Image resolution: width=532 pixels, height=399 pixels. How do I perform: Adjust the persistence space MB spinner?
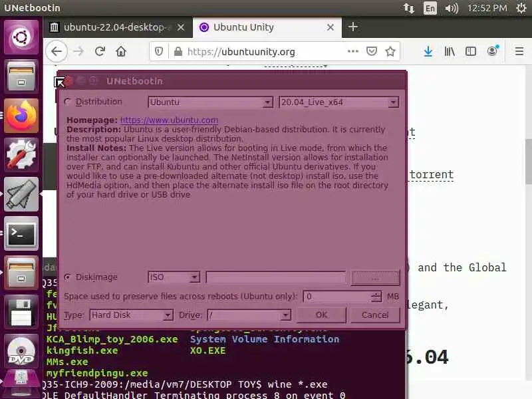(x=376, y=297)
